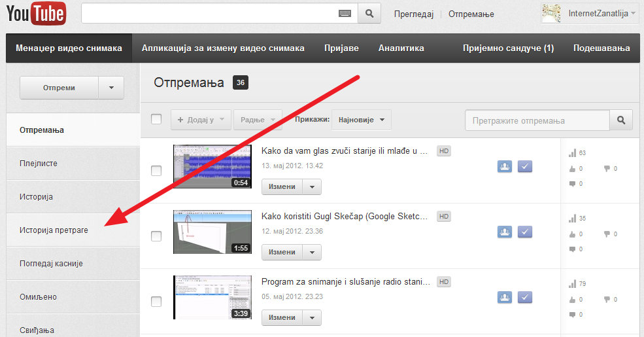
Task: Check the box for the Audacity voice video
Action: click(x=156, y=171)
